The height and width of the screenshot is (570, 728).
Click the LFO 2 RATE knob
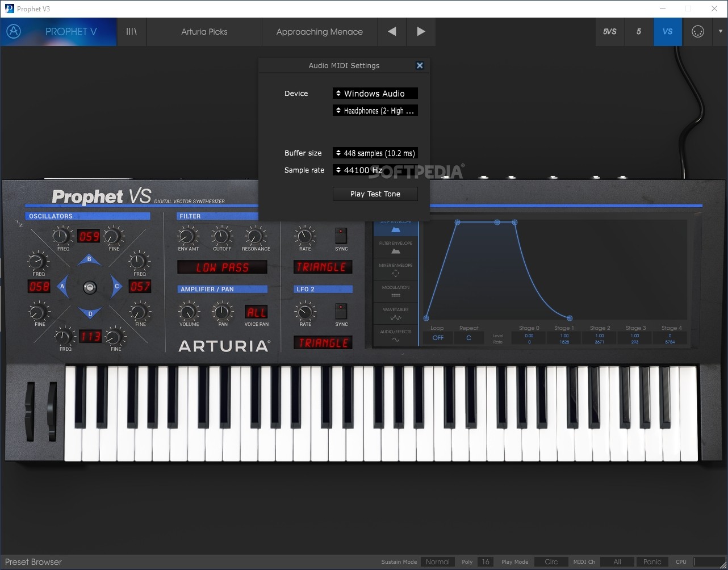(305, 311)
